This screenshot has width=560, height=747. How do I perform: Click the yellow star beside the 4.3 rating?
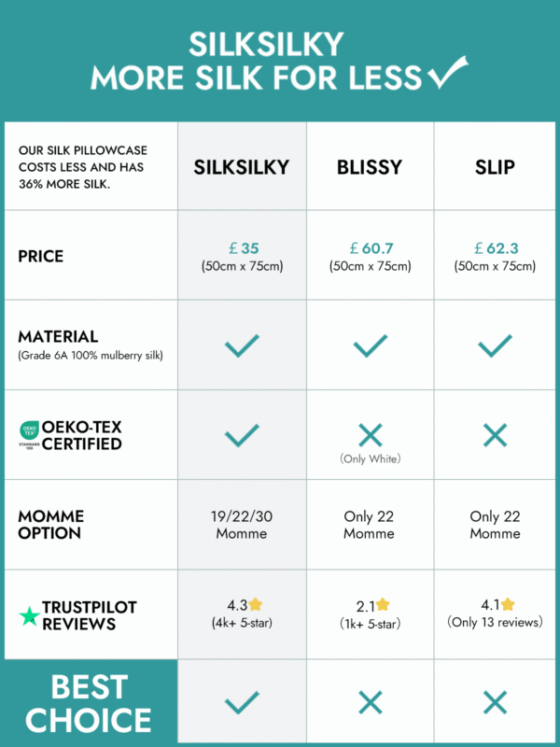[x=255, y=604]
